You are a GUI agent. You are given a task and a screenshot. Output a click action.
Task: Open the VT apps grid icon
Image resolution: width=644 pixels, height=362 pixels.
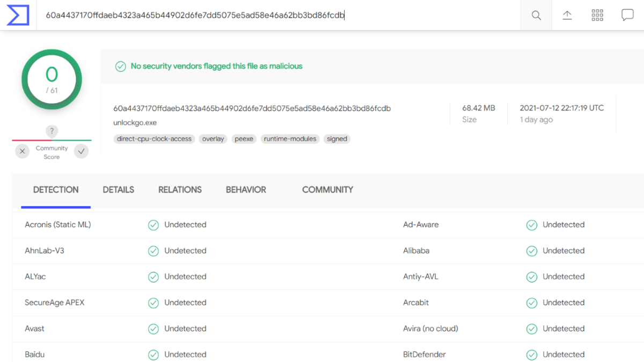tap(597, 15)
